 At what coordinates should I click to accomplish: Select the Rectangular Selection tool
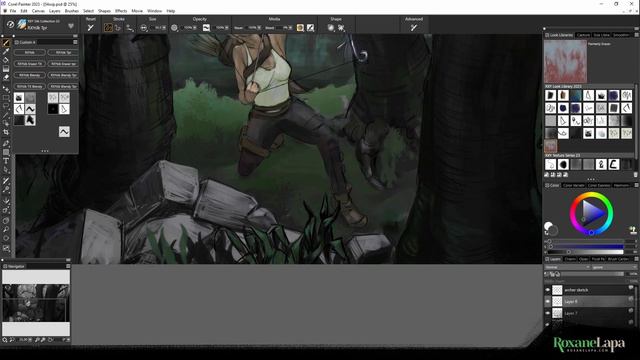6,98
